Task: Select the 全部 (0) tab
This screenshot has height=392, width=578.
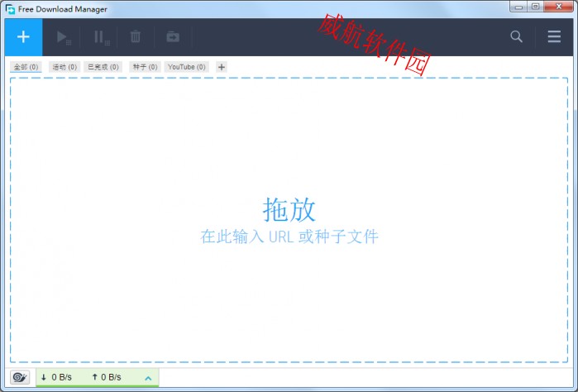Action: 26,67
